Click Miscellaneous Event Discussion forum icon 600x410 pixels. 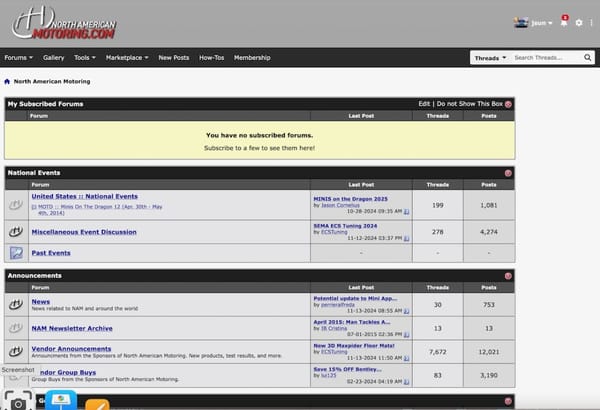click(16, 232)
